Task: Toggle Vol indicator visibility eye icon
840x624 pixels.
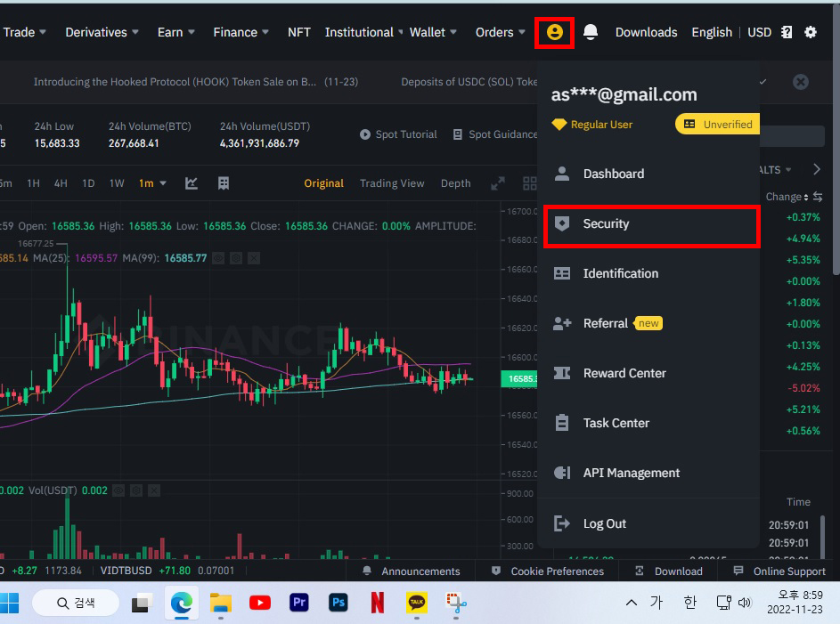Action: (118, 490)
